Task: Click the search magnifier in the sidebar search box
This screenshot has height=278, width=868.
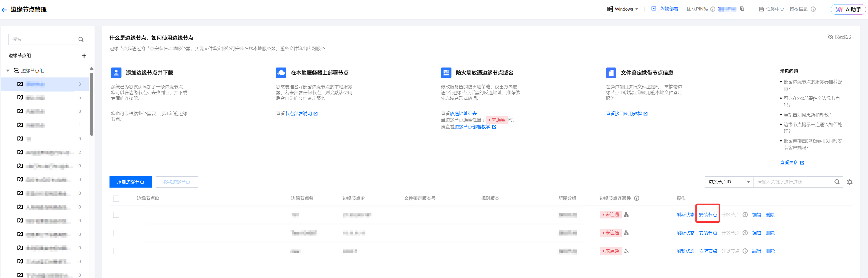Action: (x=81, y=39)
